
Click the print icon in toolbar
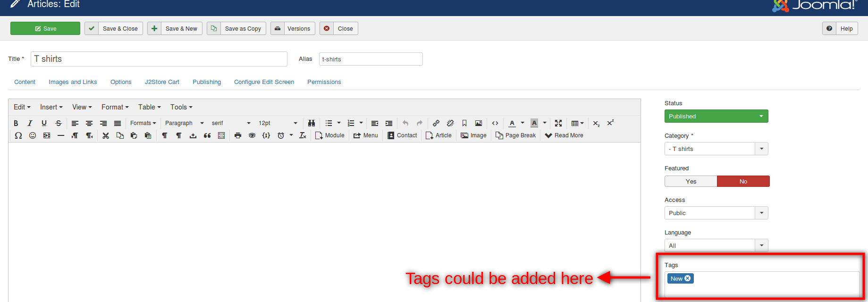(x=238, y=135)
